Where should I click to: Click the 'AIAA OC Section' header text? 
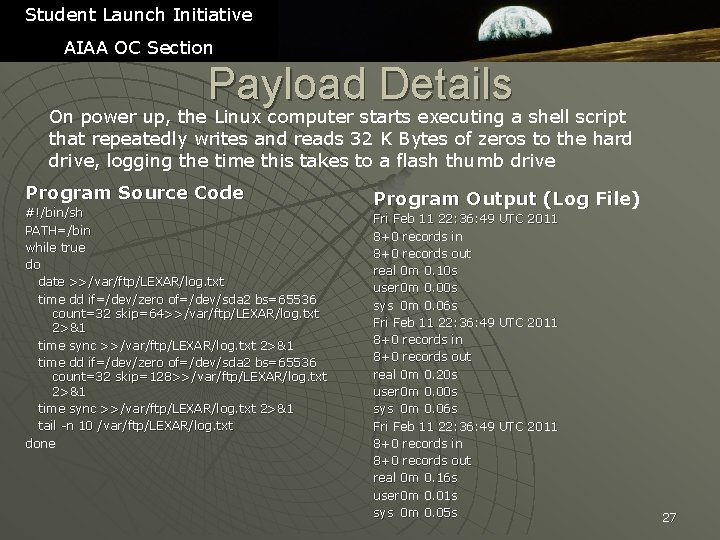pos(138,48)
